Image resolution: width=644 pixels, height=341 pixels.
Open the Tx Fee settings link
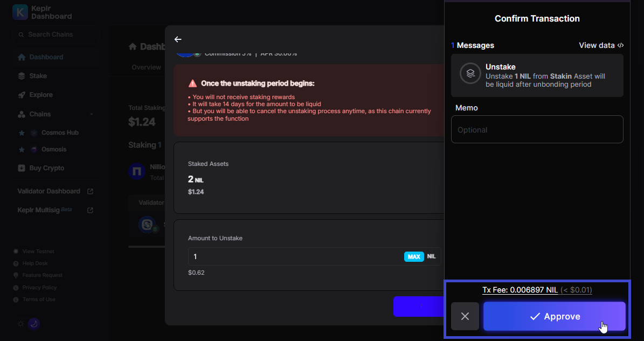(520, 290)
